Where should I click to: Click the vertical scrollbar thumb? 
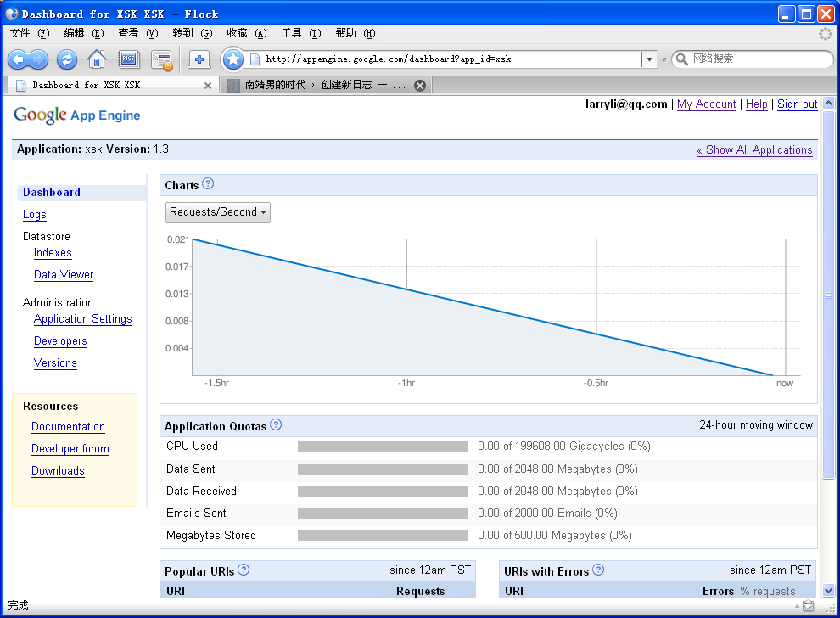coord(828,295)
